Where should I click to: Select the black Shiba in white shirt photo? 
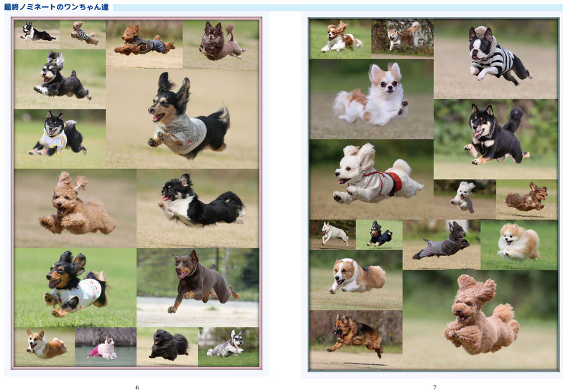point(60,139)
